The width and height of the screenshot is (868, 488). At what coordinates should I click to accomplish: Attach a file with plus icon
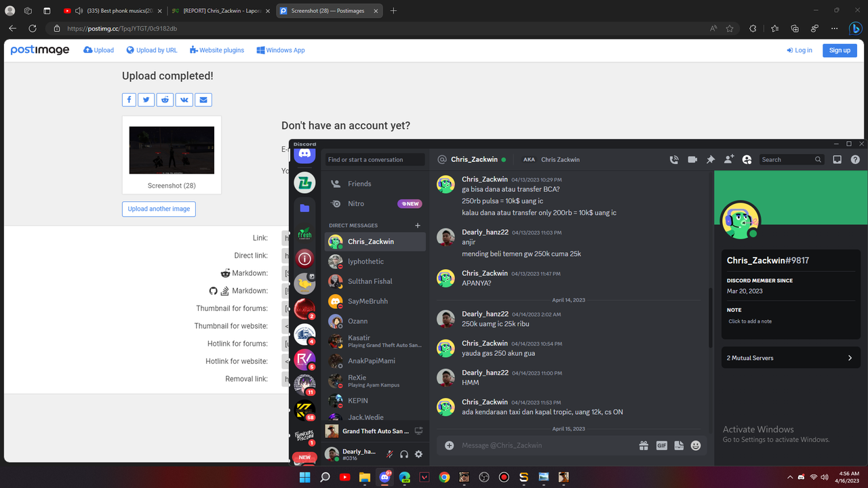click(x=449, y=445)
